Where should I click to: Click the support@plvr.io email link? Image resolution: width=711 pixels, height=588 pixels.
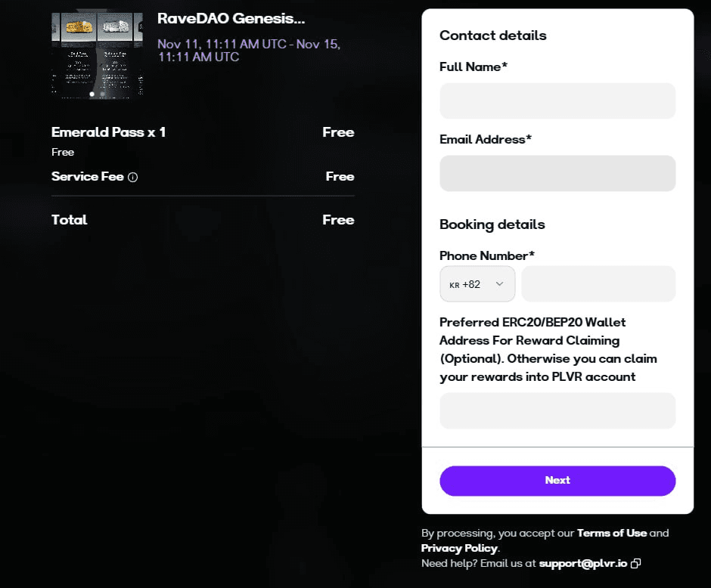pos(583,563)
